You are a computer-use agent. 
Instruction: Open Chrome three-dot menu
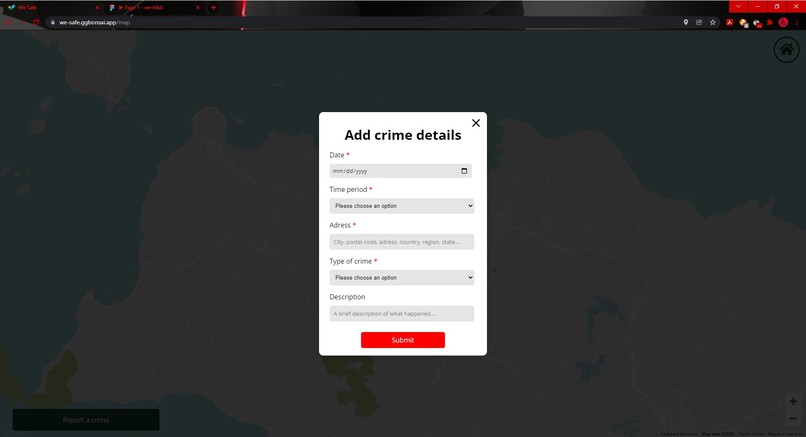pos(797,22)
